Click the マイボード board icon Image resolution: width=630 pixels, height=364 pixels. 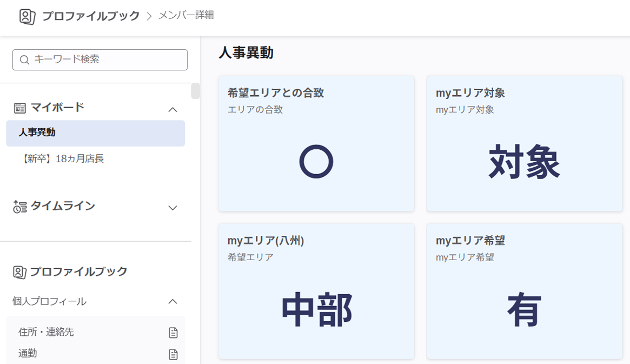(x=19, y=108)
